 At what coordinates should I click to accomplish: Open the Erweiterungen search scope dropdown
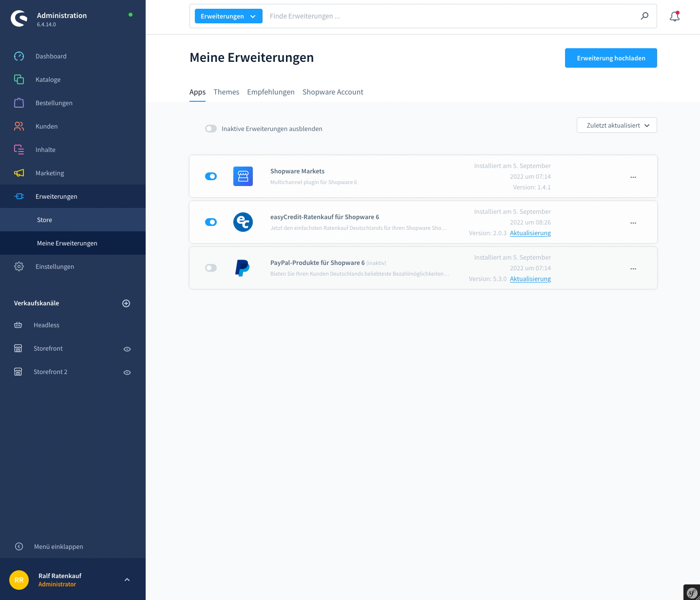228,16
